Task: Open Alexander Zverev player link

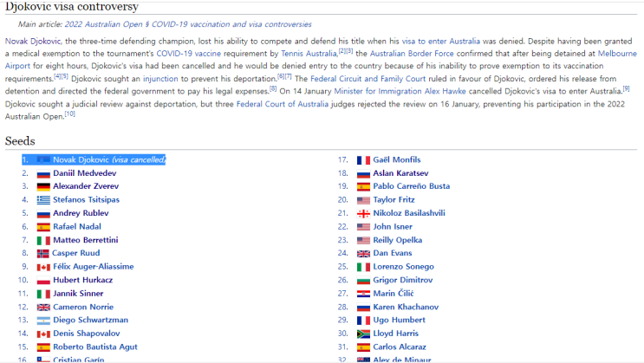Action: click(x=86, y=186)
